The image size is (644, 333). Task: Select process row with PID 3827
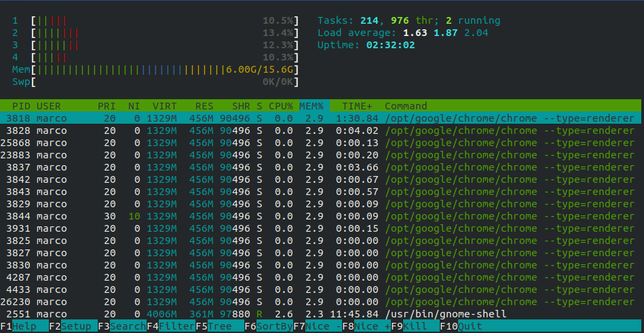click(x=320, y=253)
